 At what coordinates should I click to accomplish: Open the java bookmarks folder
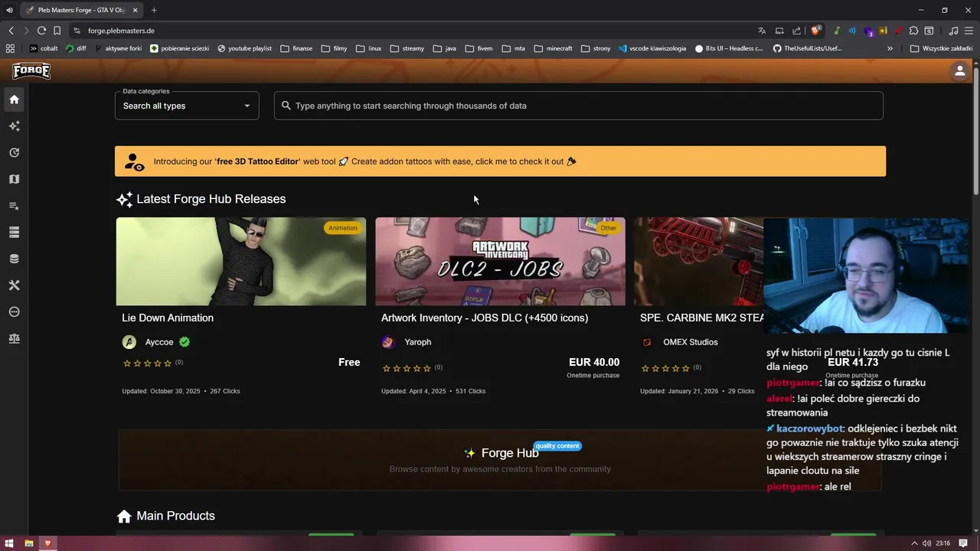[x=444, y=48]
